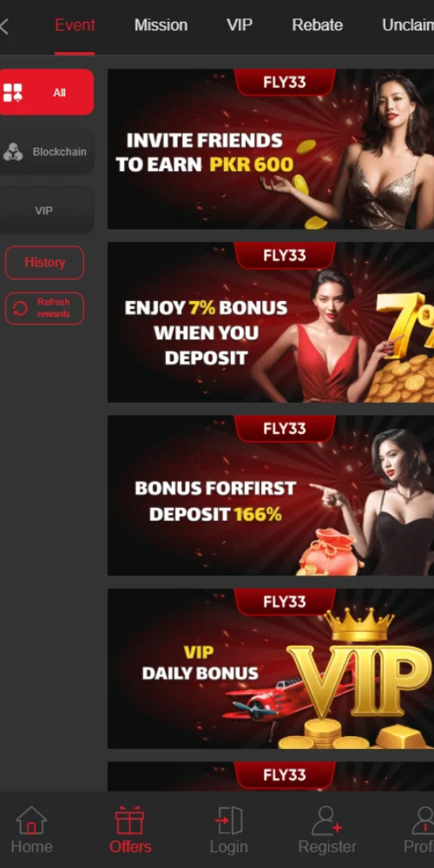Click the Refresh rewards circular arrow icon
434x868 pixels.
pos(20,308)
